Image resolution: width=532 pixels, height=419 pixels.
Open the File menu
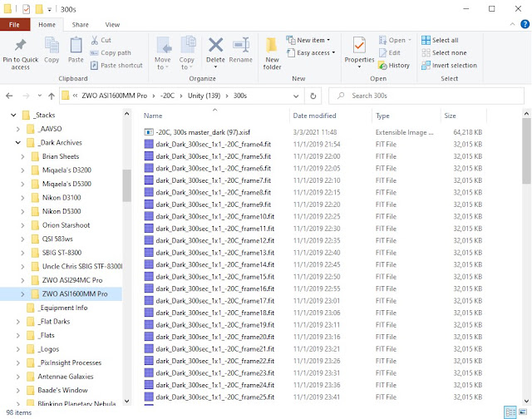pyautogui.click(x=15, y=24)
